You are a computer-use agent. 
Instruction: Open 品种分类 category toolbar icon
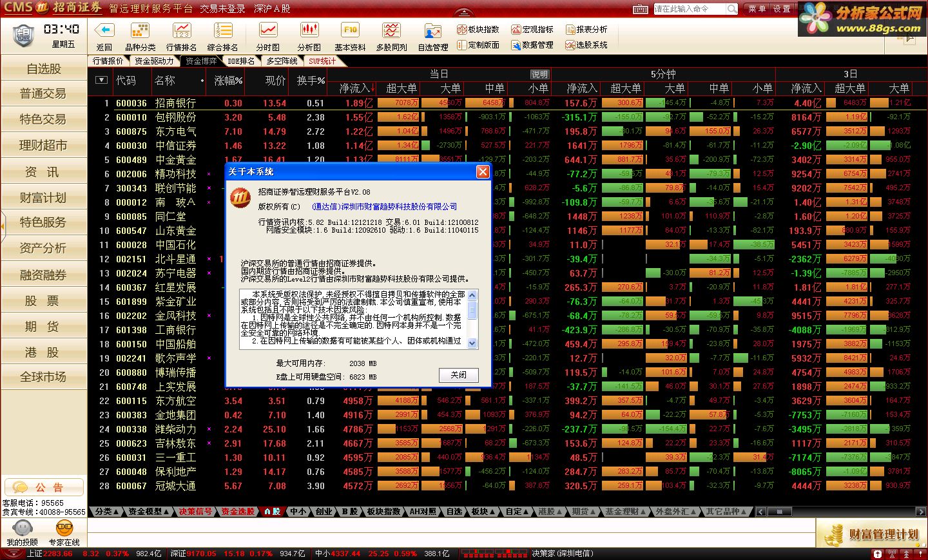(x=140, y=30)
